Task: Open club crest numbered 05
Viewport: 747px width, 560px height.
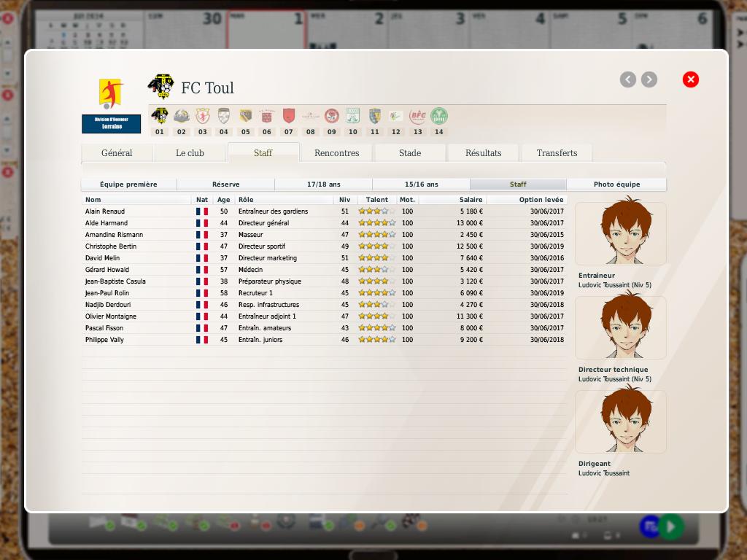Action: (x=245, y=116)
